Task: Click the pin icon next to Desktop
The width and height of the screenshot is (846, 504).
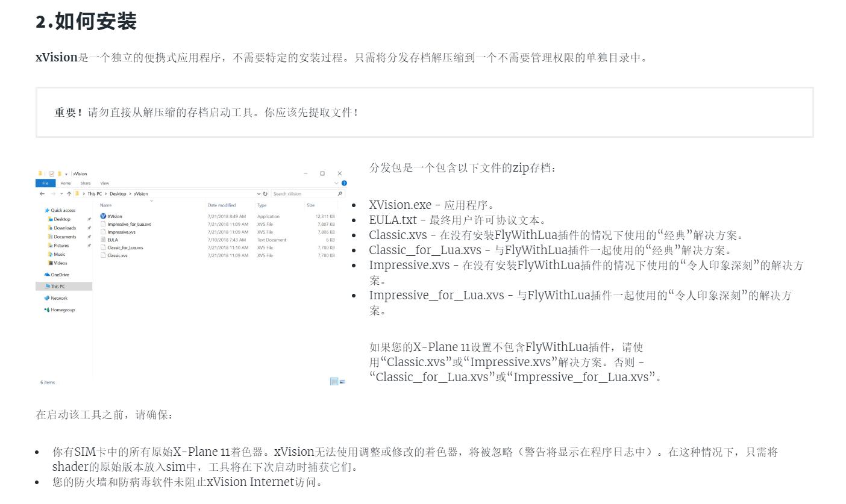Action: (x=89, y=219)
